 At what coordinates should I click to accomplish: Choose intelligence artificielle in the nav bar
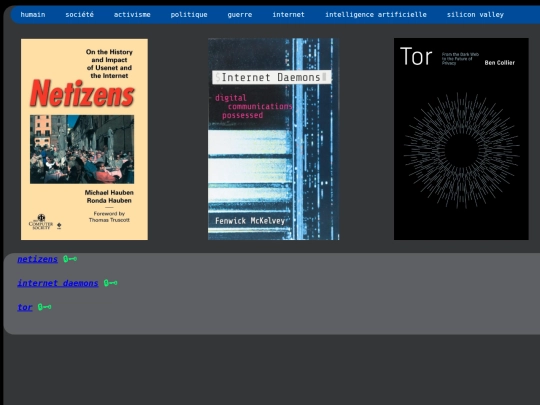point(376,15)
